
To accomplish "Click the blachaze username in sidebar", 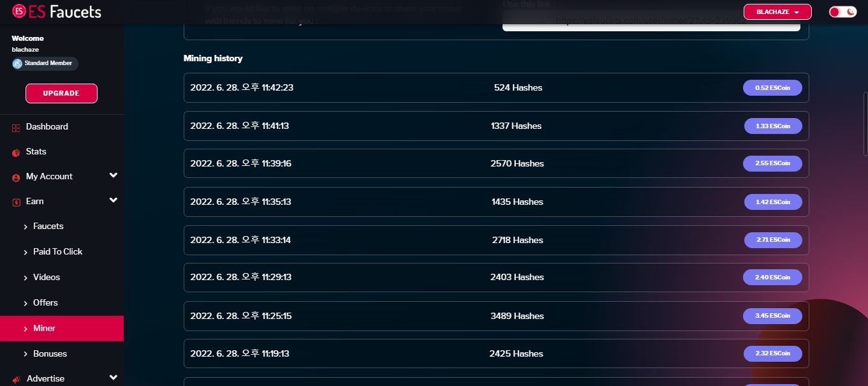I will point(24,49).
